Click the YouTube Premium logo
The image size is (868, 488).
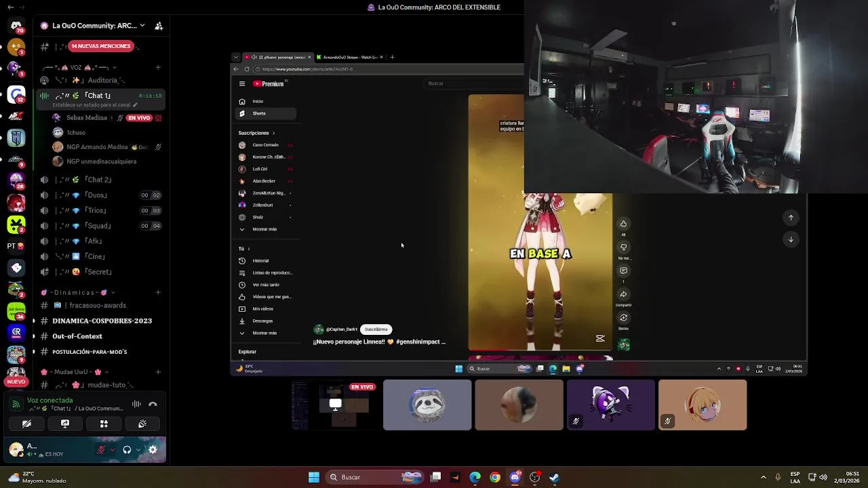(270, 84)
